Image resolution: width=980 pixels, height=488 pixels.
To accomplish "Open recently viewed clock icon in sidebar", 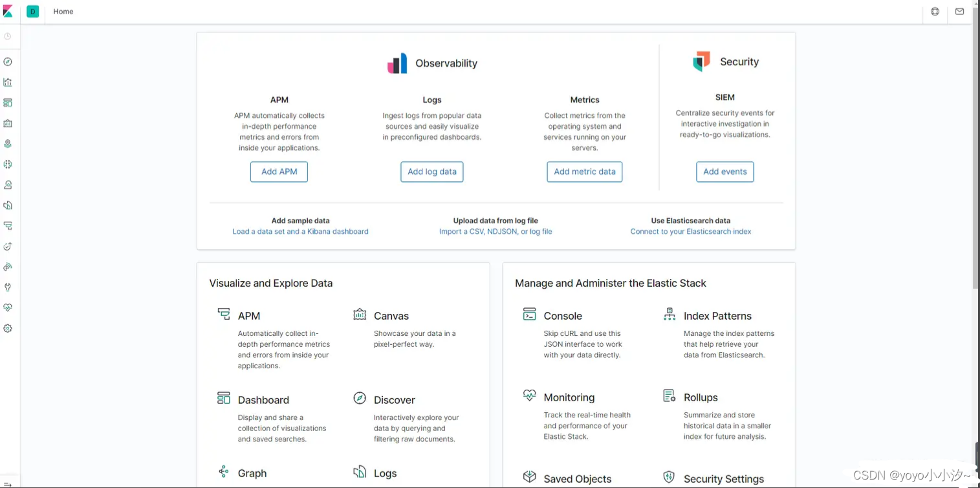I will point(8,36).
